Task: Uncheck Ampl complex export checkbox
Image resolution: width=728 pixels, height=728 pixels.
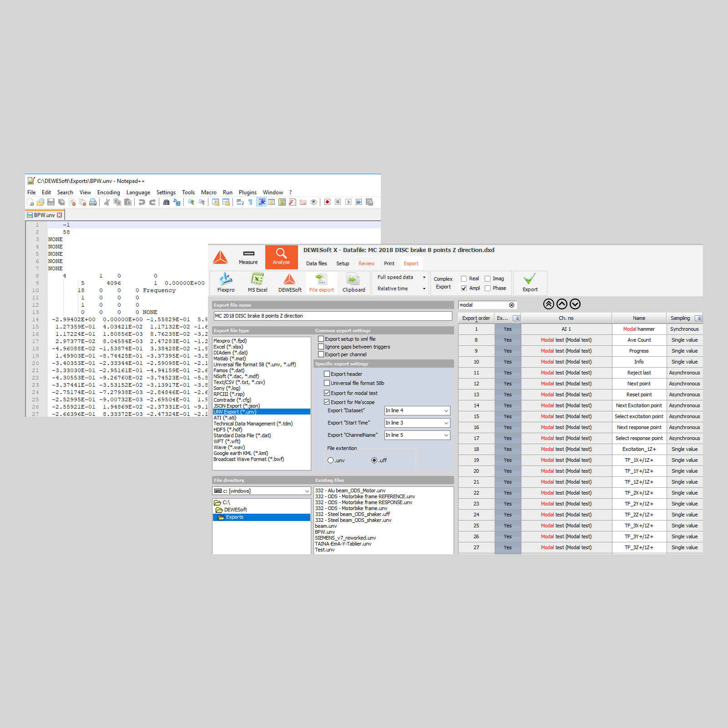Action: tap(464, 288)
